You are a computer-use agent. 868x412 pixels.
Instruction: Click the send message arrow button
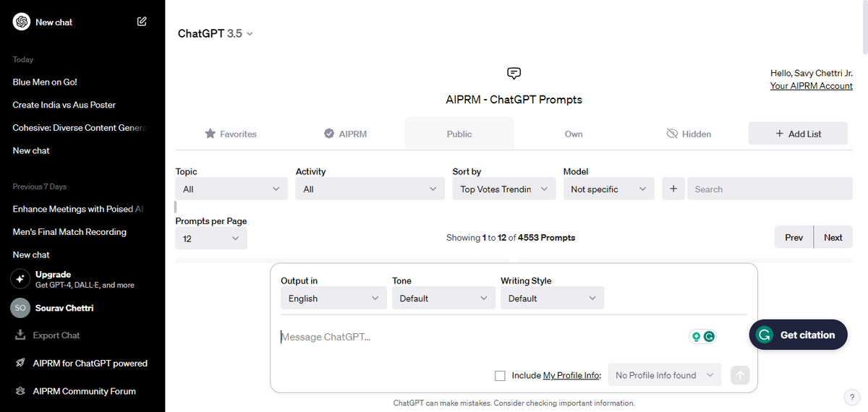[740, 375]
